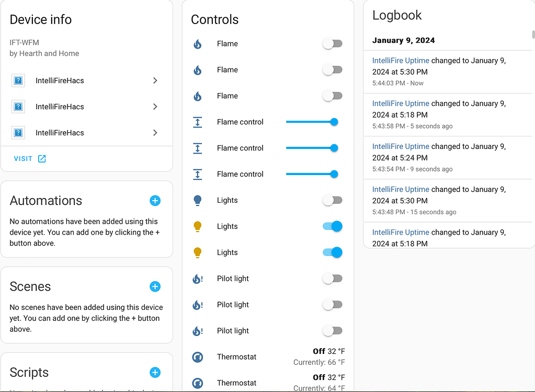Viewport: 535px width, 392px height.
Task: Click the first IntelliFireHacs integration icon
Action: (x=18, y=81)
